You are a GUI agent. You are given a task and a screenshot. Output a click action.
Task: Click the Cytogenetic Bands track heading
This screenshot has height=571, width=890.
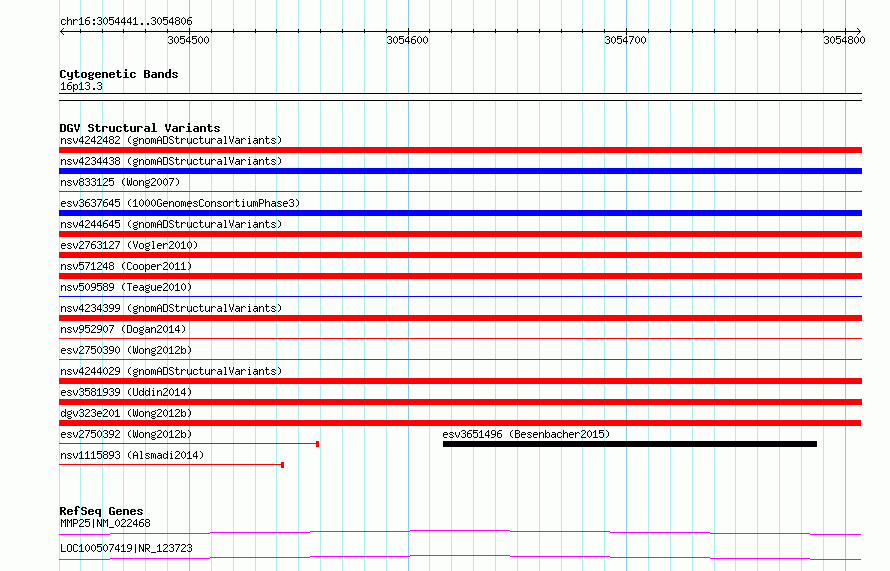[119, 74]
